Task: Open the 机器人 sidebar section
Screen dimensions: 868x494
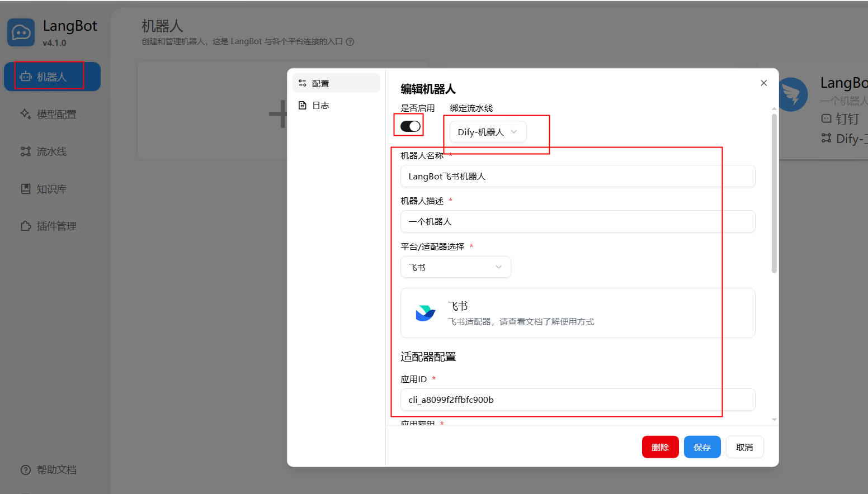Action: [52, 77]
